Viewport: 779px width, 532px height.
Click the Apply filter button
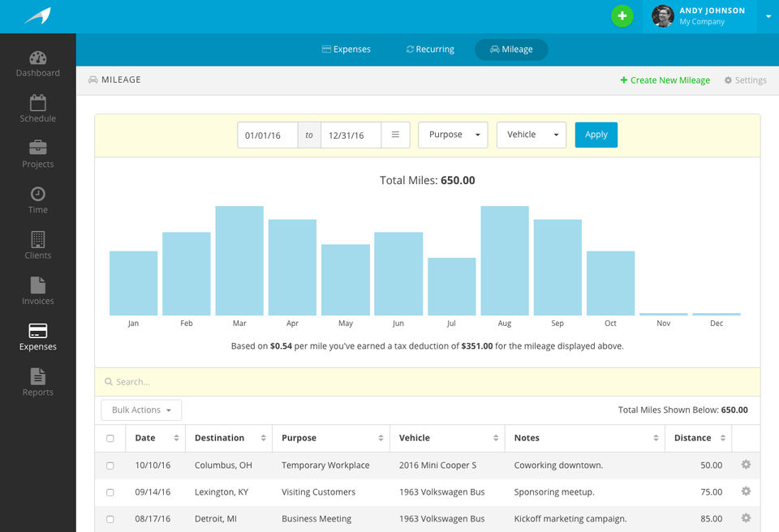[596, 135]
